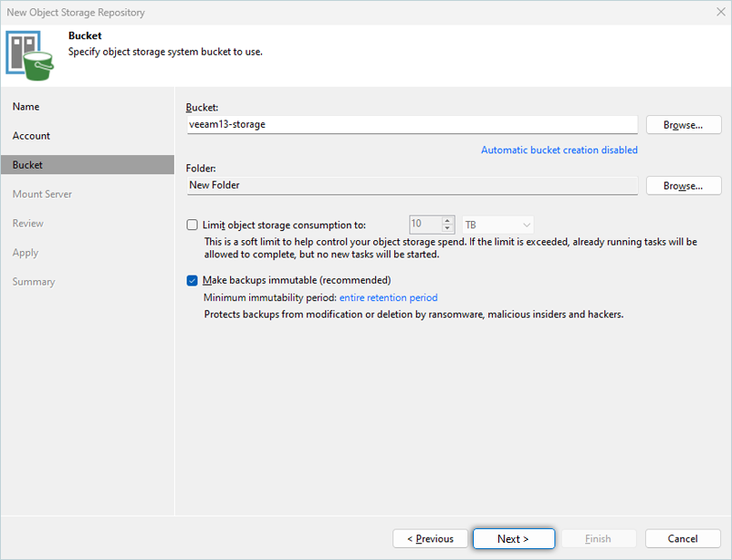Browse for a bucket

(x=683, y=125)
